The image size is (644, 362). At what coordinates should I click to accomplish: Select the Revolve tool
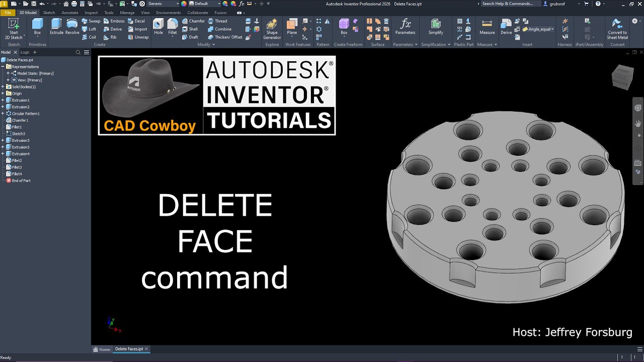point(72,27)
